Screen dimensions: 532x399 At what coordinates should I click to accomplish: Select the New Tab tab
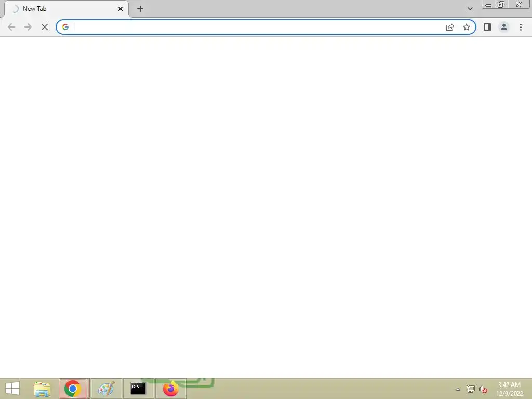click(66, 9)
